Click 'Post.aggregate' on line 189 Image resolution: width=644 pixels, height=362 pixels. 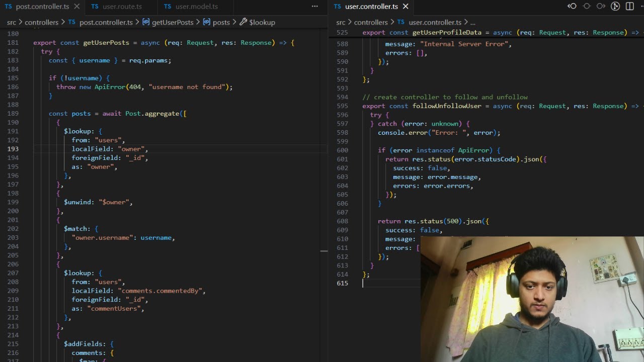pyautogui.click(x=152, y=114)
